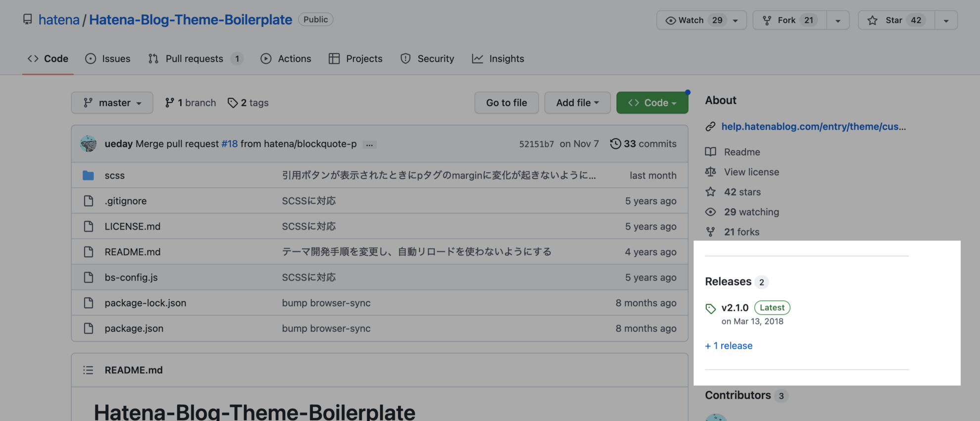View the 2 tags link
The image size is (980, 421).
coord(248,102)
